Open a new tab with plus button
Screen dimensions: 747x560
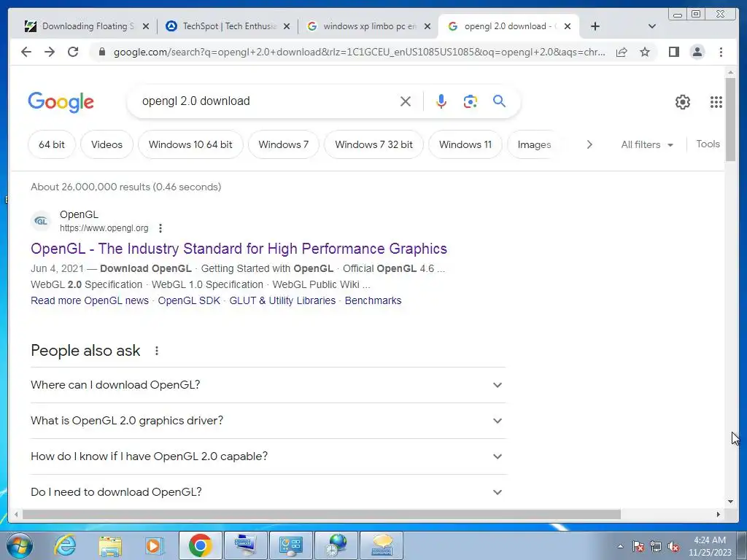point(595,27)
